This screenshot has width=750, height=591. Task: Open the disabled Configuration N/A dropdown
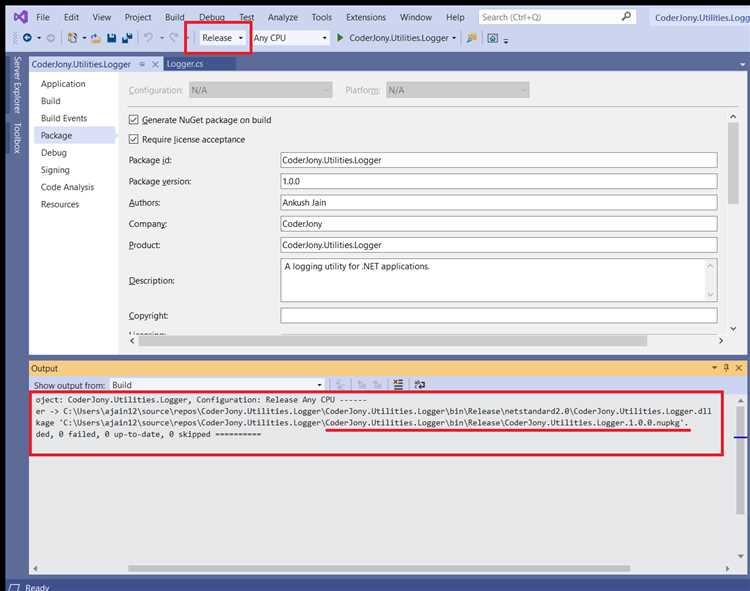click(x=261, y=90)
